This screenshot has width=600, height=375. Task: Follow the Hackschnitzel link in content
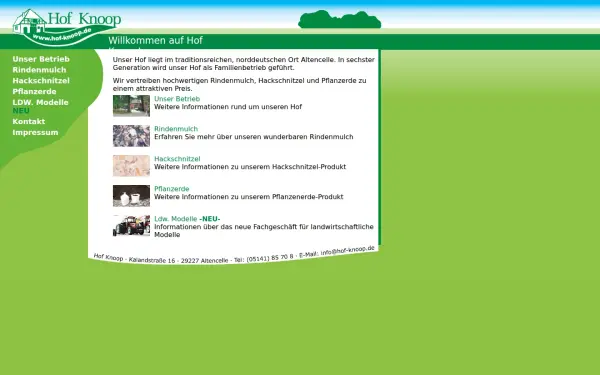tap(177, 159)
